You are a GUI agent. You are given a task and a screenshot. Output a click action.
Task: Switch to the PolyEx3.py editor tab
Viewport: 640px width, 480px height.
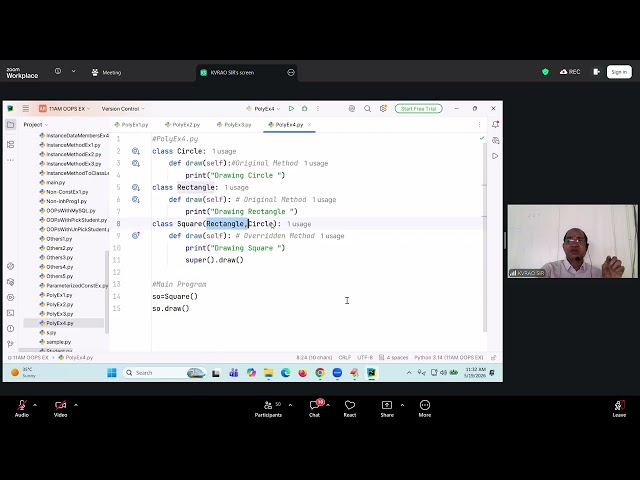234,124
